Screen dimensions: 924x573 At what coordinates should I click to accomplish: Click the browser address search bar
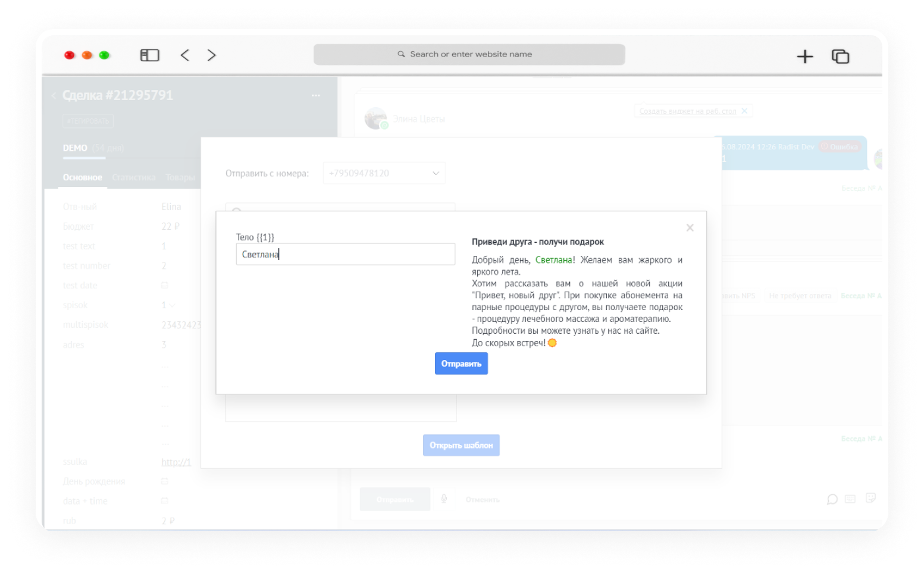tap(469, 54)
